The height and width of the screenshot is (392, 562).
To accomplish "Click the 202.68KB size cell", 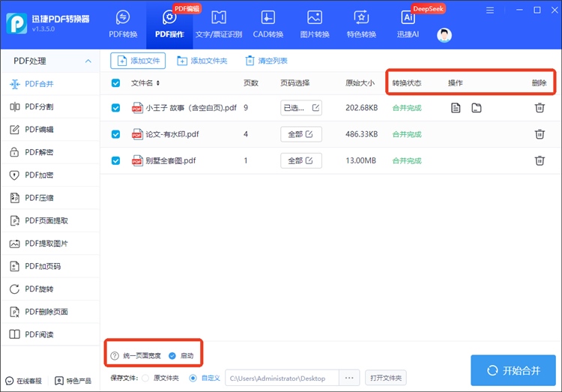I will tap(362, 108).
